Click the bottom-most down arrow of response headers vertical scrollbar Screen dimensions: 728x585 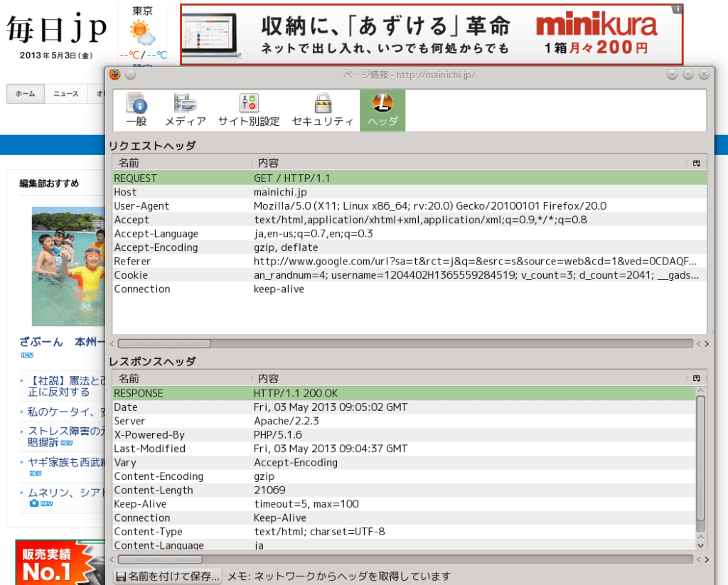click(700, 546)
